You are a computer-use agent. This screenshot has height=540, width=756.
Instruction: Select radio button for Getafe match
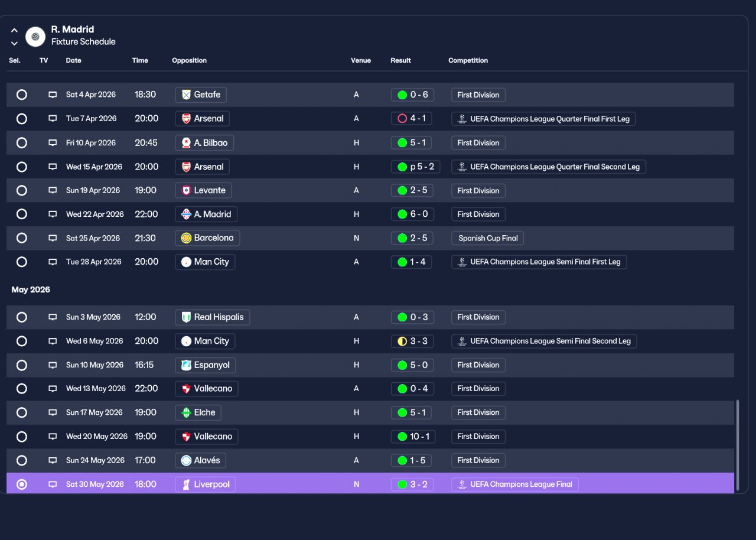[22, 95]
